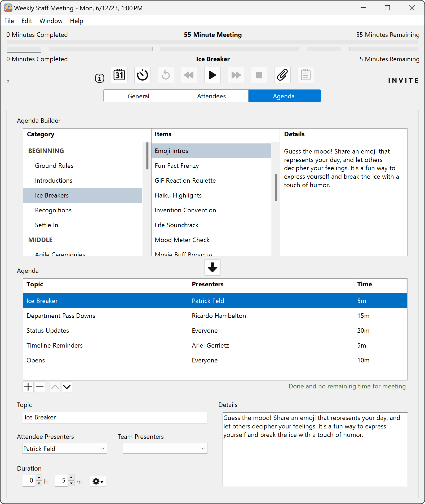Start the meeting timer icon
This screenshot has width=425, height=504.
tap(142, 75)
